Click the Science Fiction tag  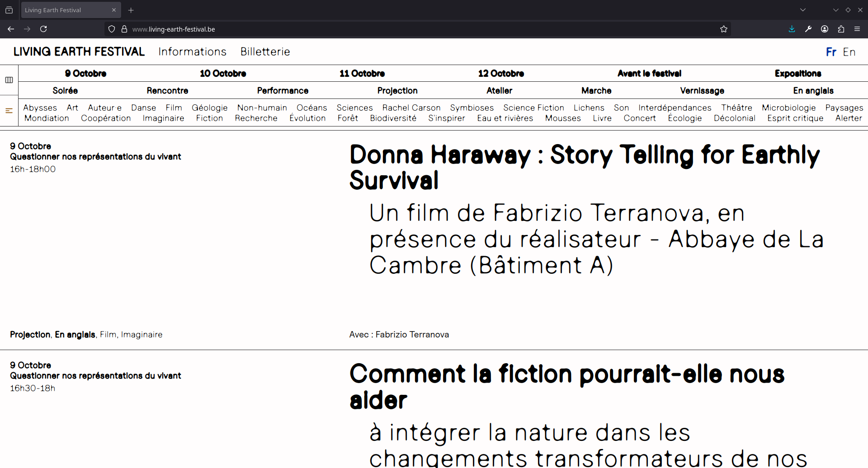[x=533, y=108]
